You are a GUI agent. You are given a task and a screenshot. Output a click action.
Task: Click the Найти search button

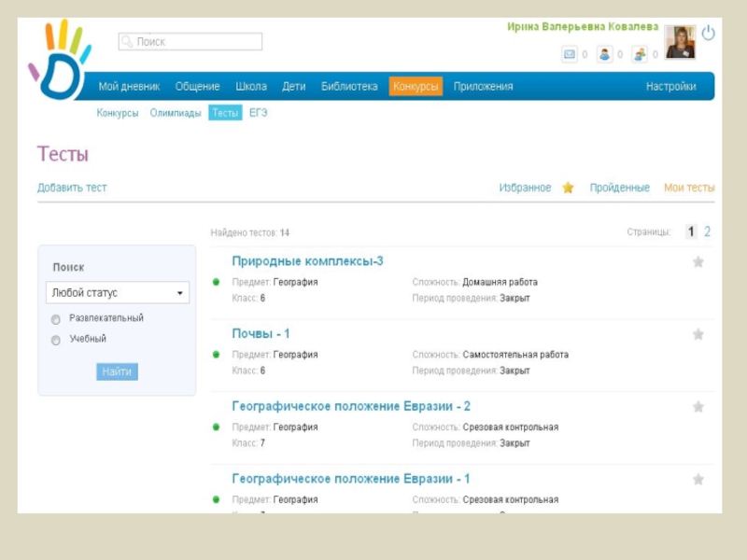pyautogui.click(x=117, y=371)
